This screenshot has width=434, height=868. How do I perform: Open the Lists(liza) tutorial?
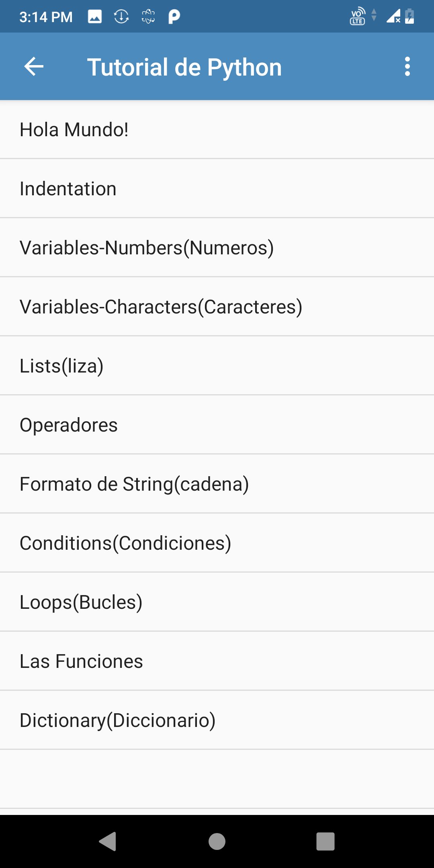point(217,366)
